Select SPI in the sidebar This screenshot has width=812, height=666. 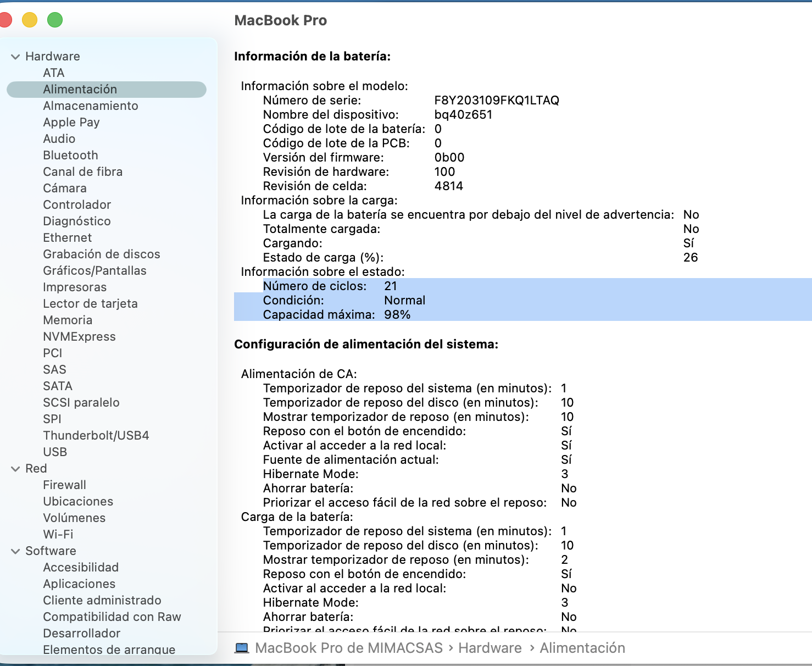click(52, 419)
